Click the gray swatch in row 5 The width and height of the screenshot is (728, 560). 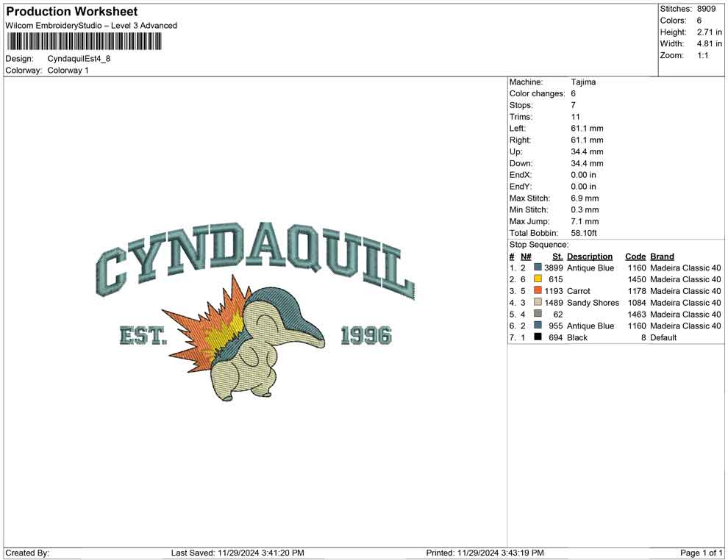click(x=538, y=314)
